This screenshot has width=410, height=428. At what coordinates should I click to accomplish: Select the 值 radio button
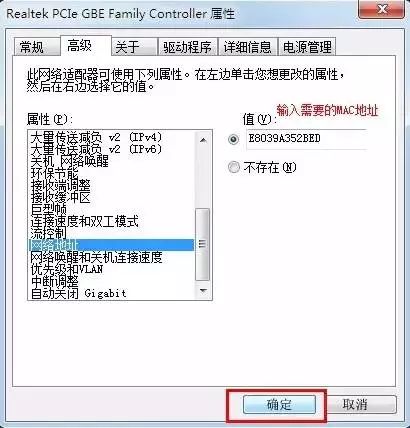tap(234, 139)
